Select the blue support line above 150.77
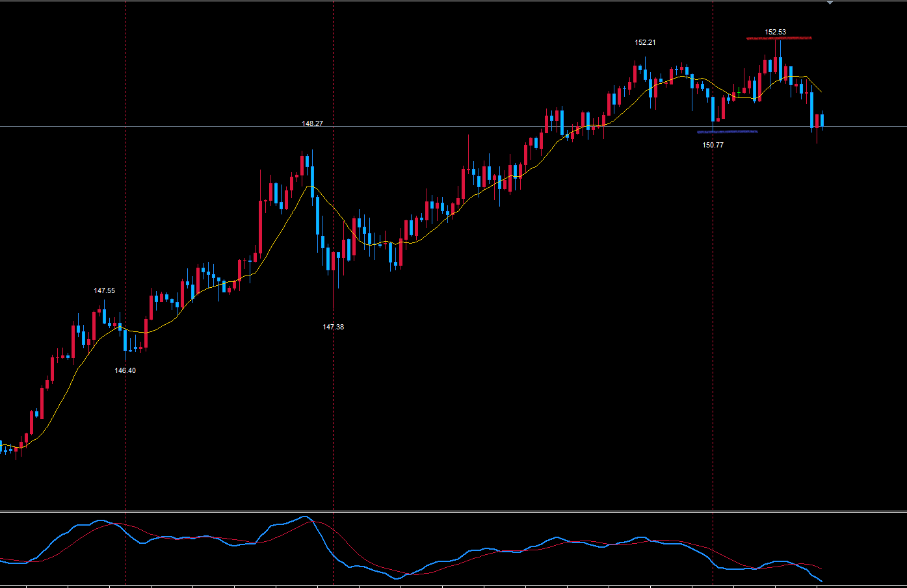The height and width of the screenshot is (588, 907). pos(727,132)
